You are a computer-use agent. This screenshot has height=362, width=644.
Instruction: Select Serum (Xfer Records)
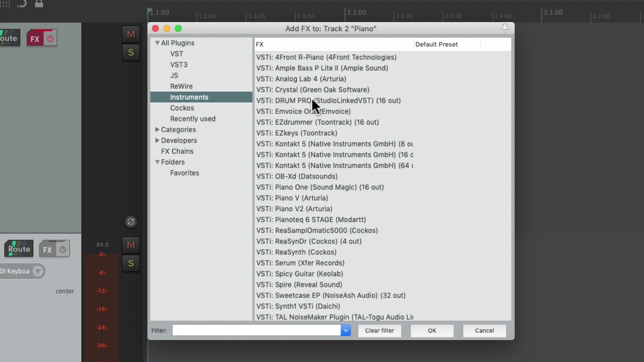(x=300, y=263)
